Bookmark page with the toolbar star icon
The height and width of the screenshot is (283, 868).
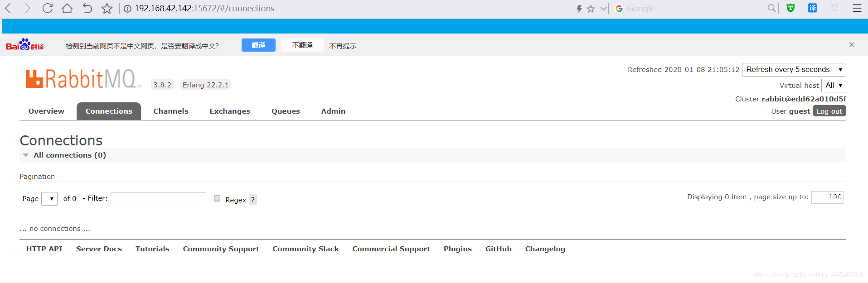107,8
